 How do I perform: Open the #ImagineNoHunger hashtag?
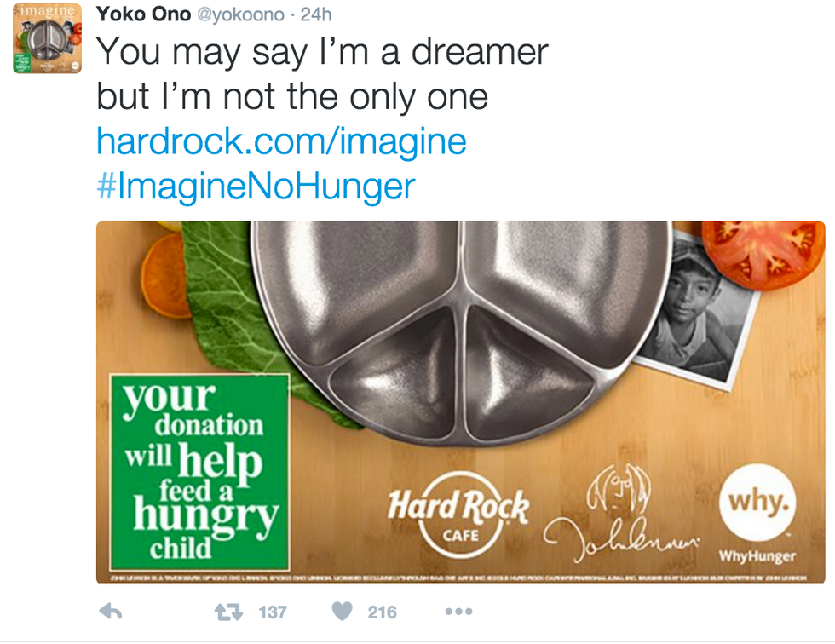tap(256, 187)
